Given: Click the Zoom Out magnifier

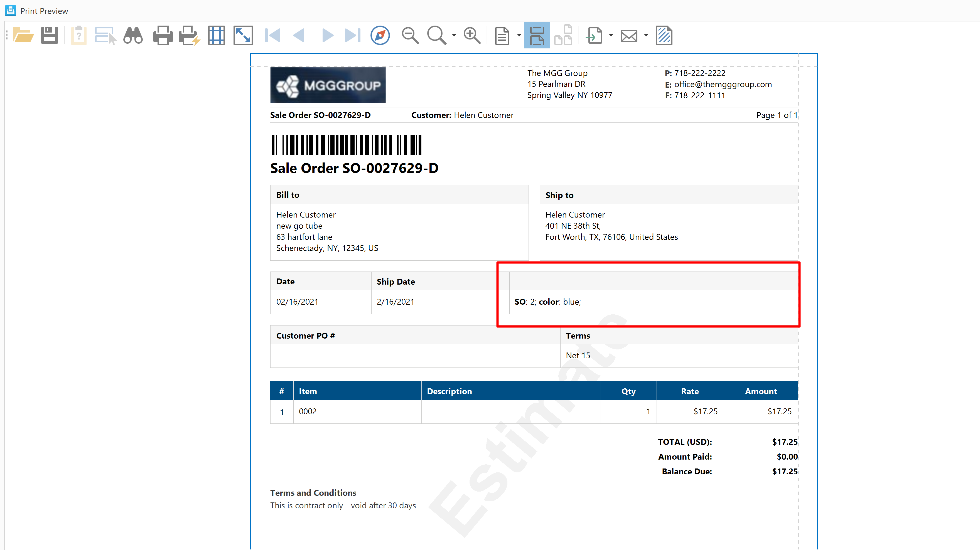Looking at the screenshot, I should [x=410, y=36].
